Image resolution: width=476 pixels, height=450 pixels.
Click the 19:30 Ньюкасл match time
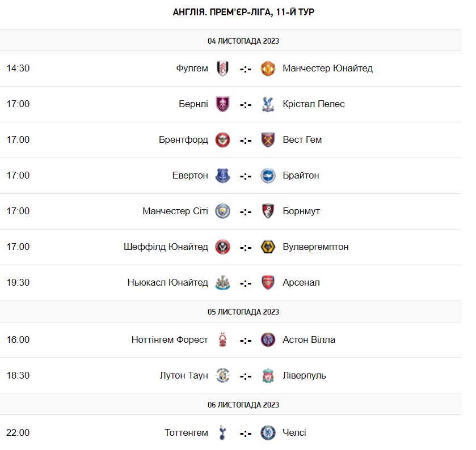tap(18, 282)
